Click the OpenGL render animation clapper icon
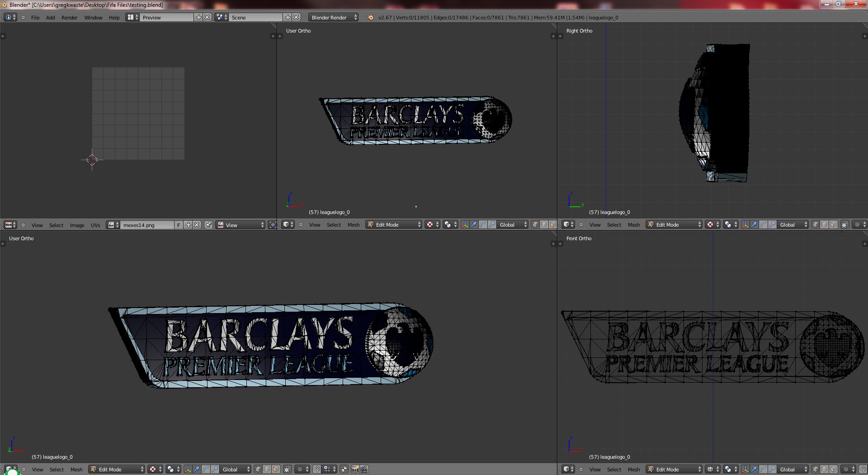 pyautogui.click(x=364, y=469)
